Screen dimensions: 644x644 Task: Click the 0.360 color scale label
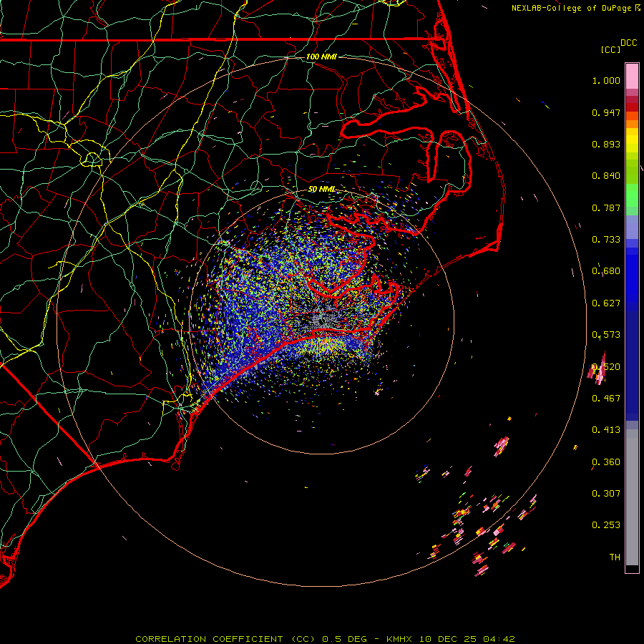(x=606, y=462)
